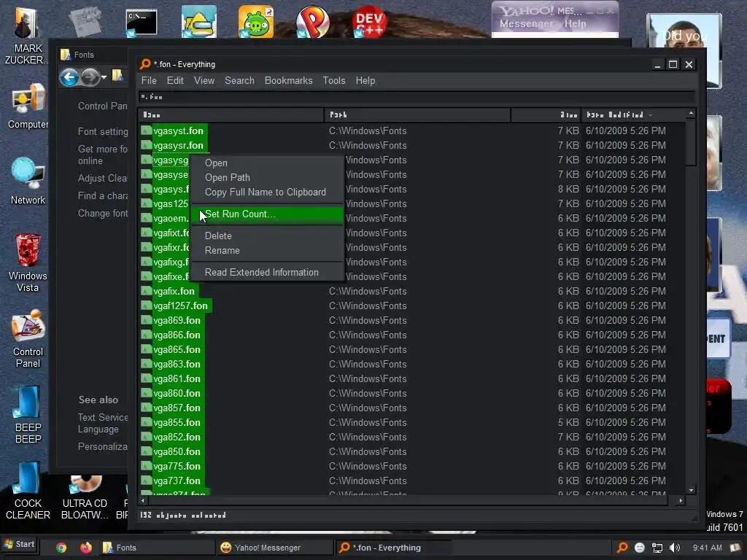This screenshot has width=747, height=560.
Task: Choose Rename from the context menu
Action: pos(267,251)
